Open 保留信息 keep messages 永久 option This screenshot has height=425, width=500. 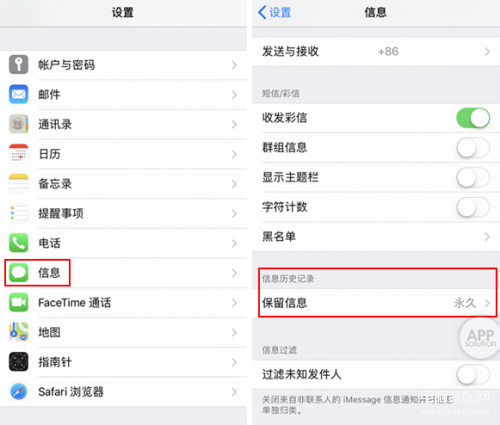pyautogui.click(x=376, y=303)
